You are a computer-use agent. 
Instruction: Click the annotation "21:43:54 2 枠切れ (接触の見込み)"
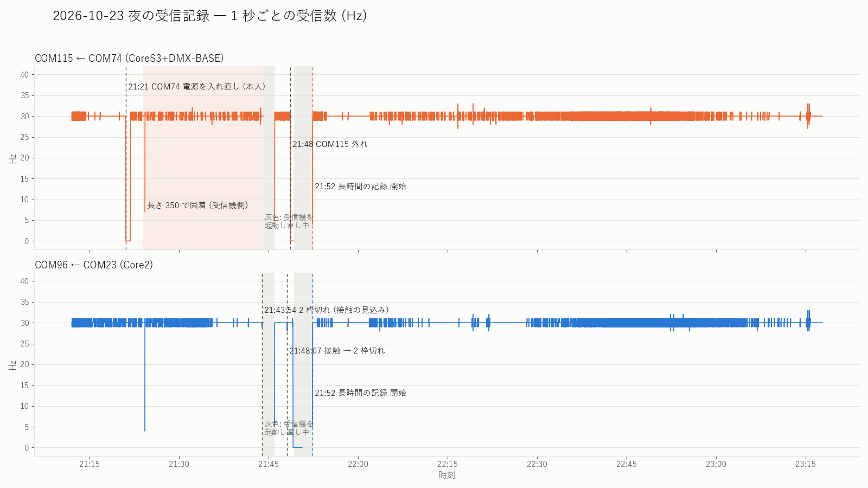click(x=326, y=310)
